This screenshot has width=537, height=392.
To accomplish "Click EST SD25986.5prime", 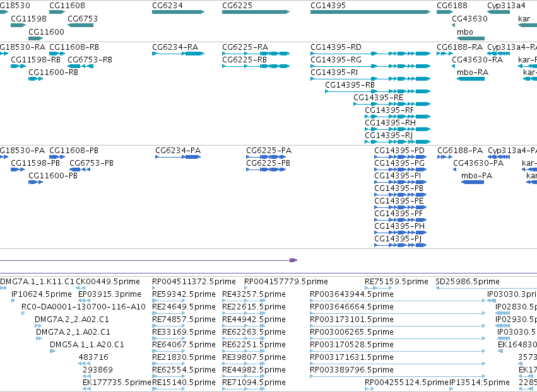I will coord(468,282).
